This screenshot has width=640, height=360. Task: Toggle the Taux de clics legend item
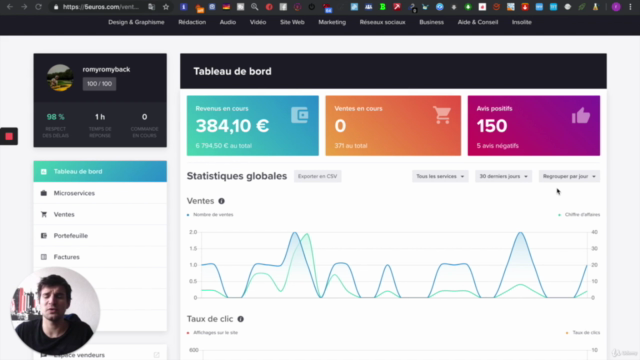[x=583, y=333]
